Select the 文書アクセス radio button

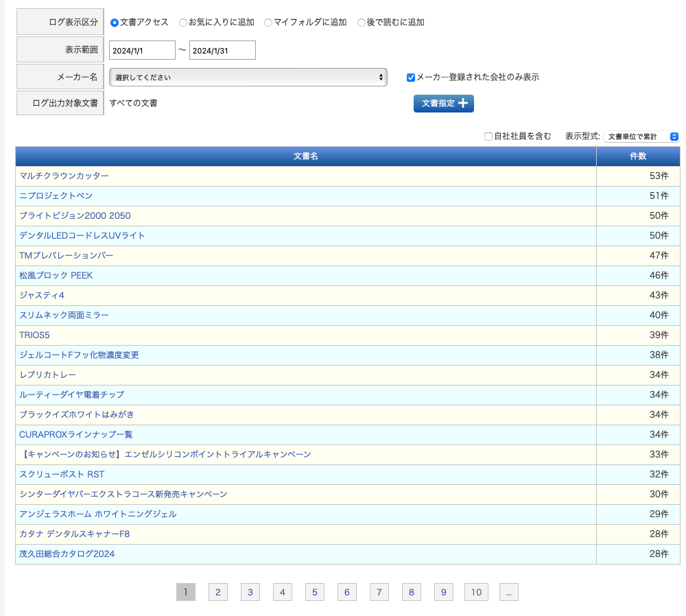click(x=115, y=23)
